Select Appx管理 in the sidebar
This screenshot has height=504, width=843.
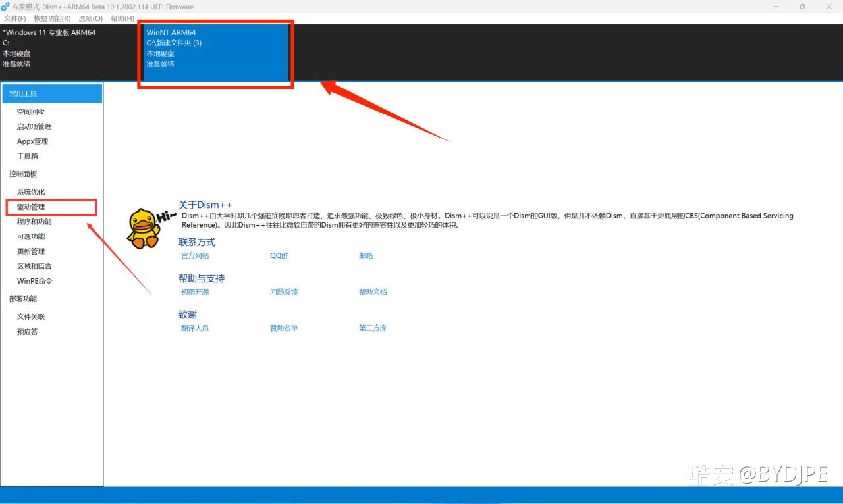click(32, 141)
